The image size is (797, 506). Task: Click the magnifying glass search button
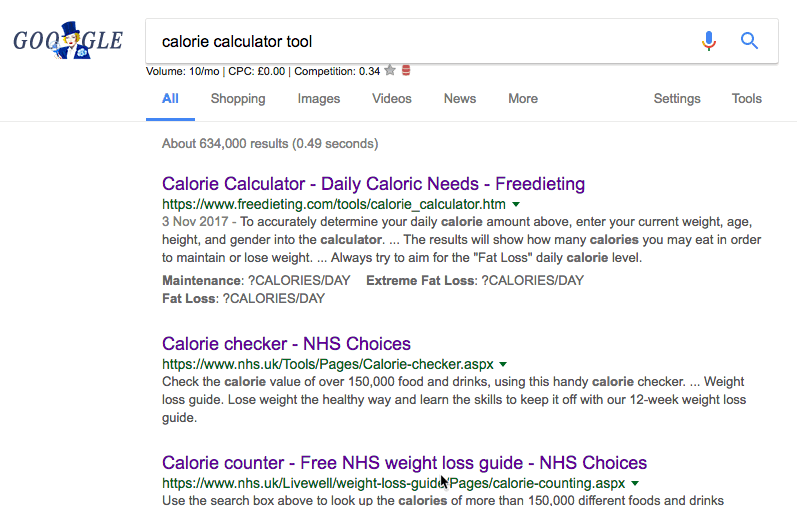[x=749, y=41]
